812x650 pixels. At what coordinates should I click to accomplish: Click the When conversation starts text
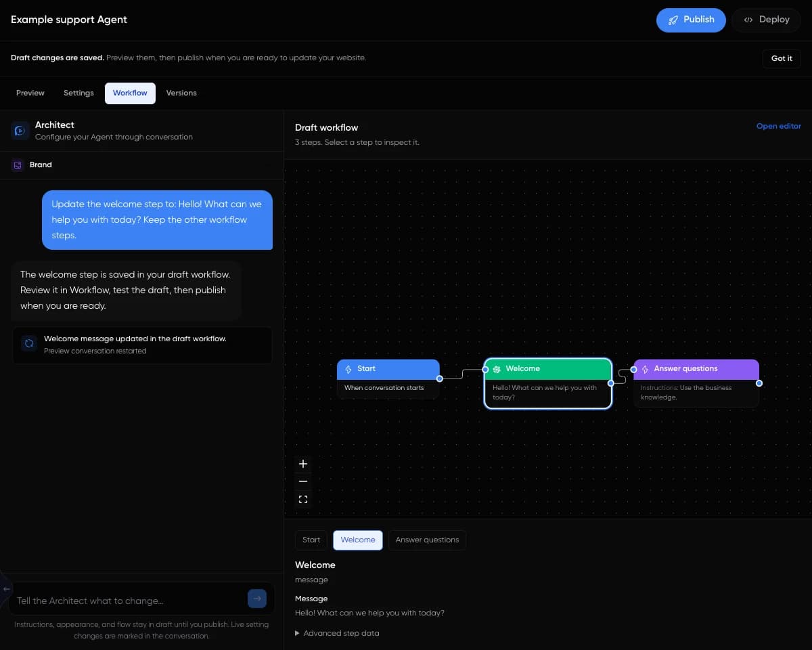pyautogui.click(x=384, y=388)
